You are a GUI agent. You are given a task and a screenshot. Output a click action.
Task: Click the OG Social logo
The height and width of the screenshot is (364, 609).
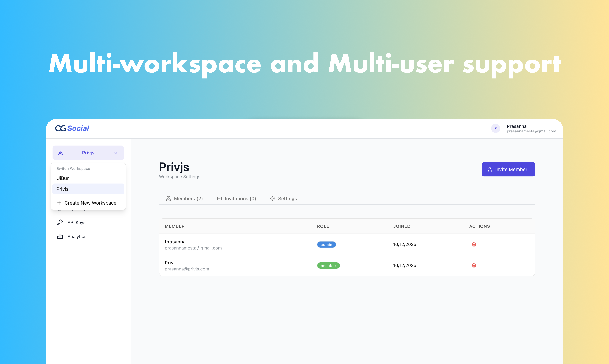[72, 128]
